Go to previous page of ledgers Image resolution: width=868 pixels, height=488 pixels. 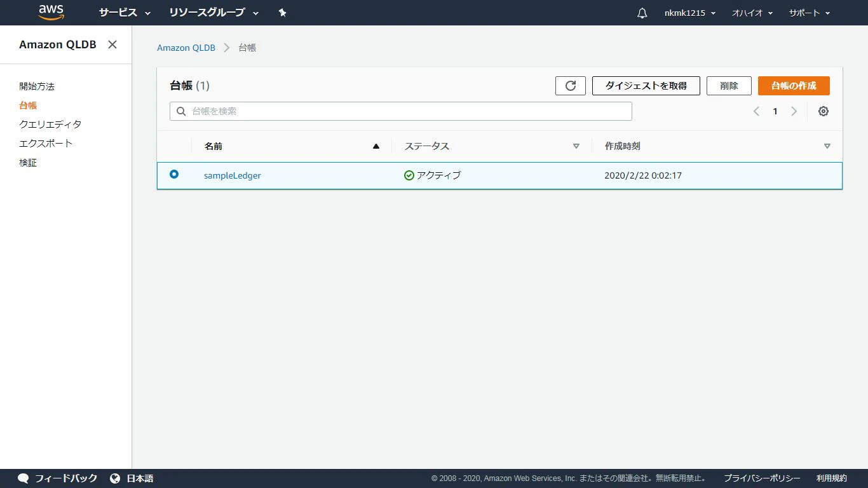756,111
